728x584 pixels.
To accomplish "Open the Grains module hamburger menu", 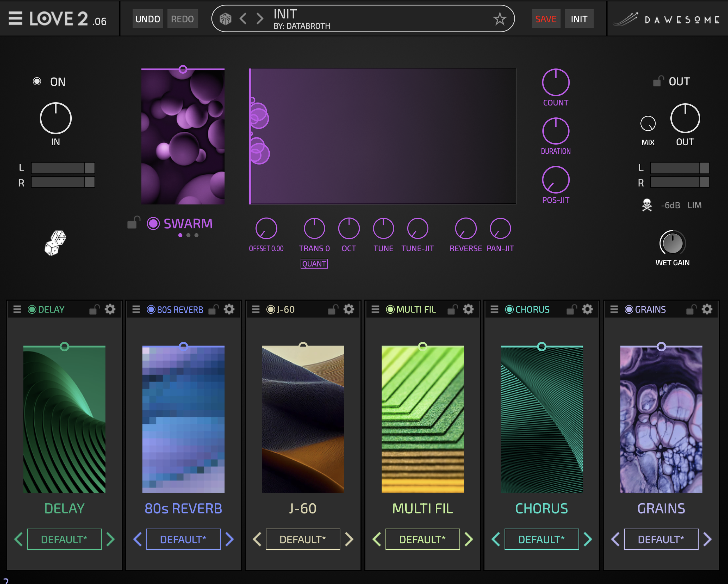I will (x=614, y=309).
